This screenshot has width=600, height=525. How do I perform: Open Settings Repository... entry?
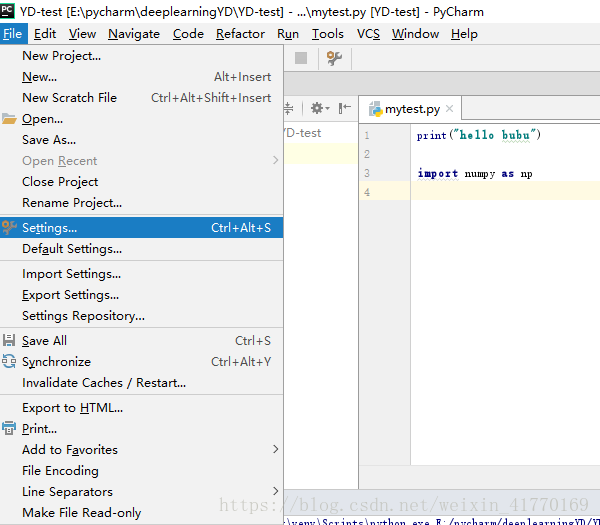point(142,316)
